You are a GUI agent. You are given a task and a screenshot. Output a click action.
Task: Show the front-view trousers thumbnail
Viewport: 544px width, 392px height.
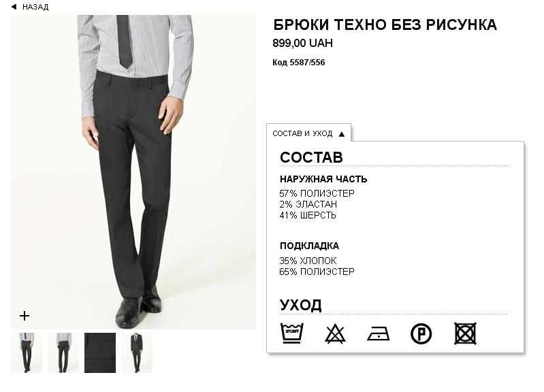[27, 353]
